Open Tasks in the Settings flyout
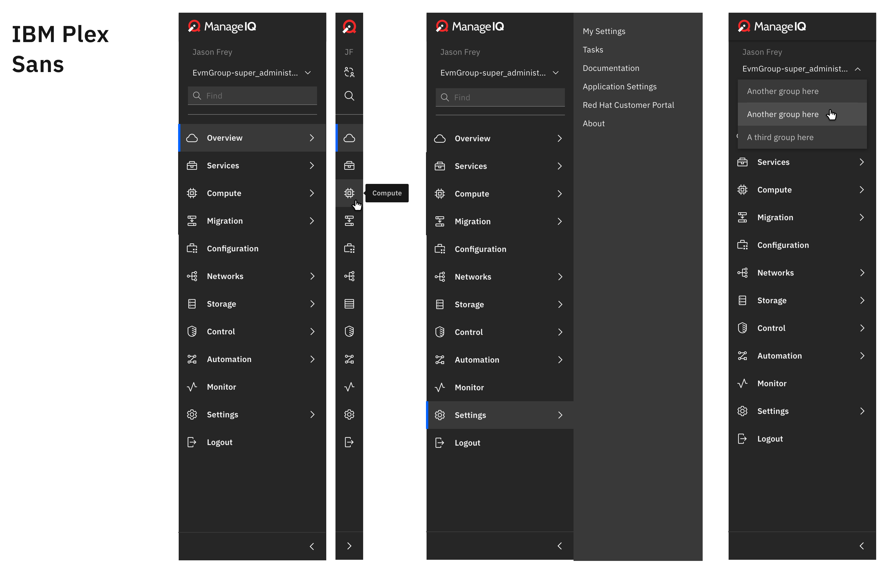This screenshot has width=890, height=588. [x=593, y=50]
